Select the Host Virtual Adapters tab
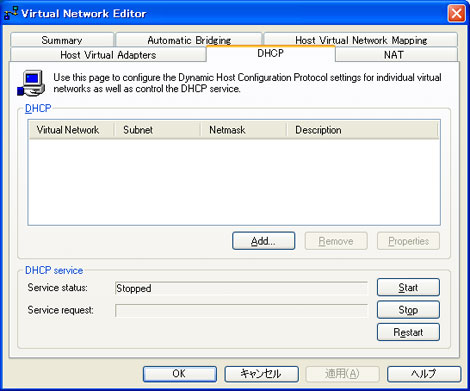Screen dimensions: 470x391 pos(108,55)
